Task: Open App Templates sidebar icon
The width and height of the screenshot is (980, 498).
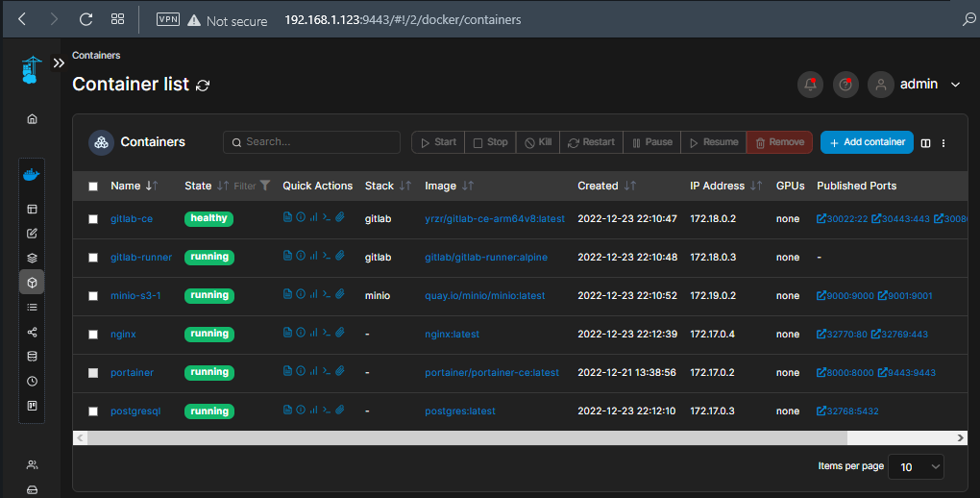Action: pos(32,234)
